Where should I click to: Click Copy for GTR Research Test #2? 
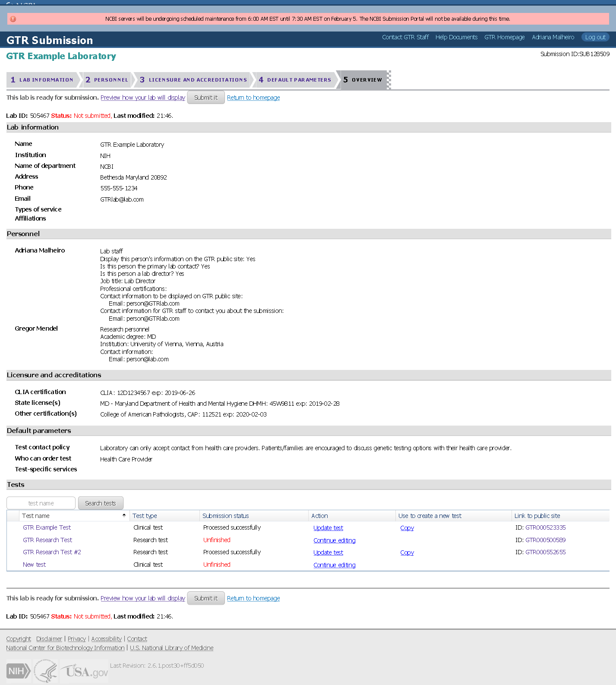pos(407,552)
